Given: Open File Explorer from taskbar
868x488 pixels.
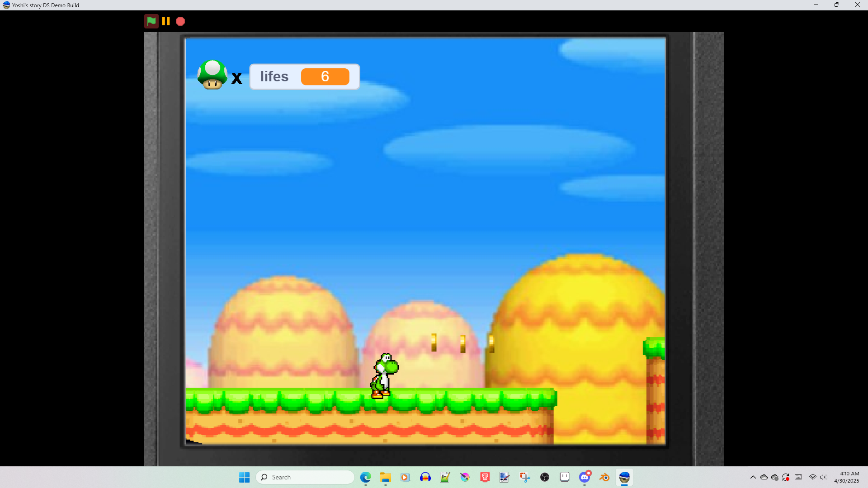Looking at the screenshot, I should [x=386, y=477].
